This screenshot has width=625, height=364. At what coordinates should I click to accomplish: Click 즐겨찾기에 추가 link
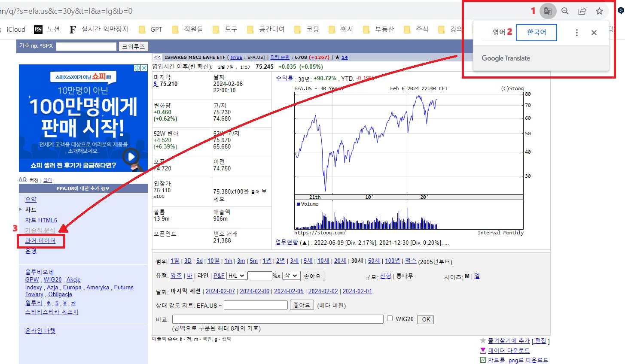(x=509, y=340)
